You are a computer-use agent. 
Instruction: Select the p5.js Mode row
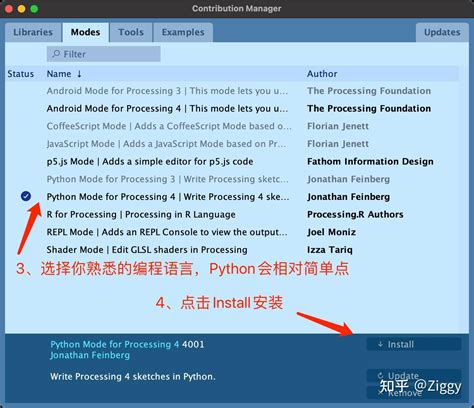(x=233, y=161)
